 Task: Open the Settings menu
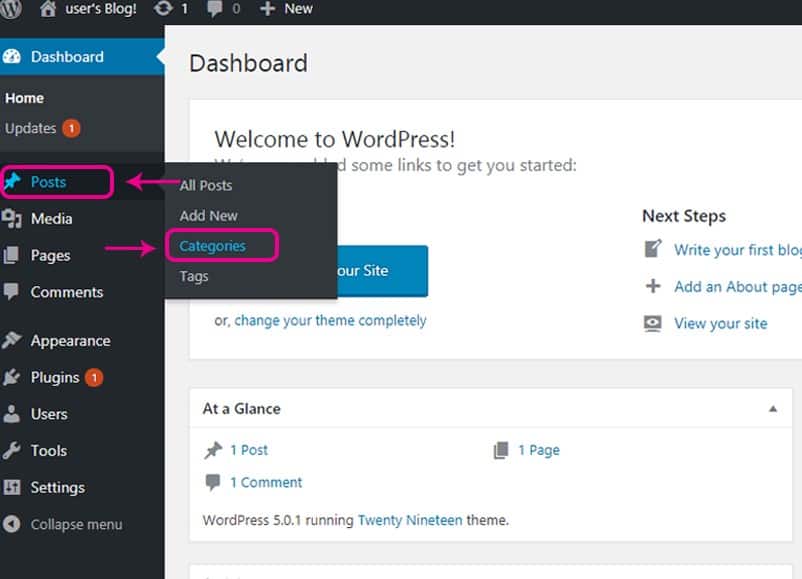click(x=58, y=488)
